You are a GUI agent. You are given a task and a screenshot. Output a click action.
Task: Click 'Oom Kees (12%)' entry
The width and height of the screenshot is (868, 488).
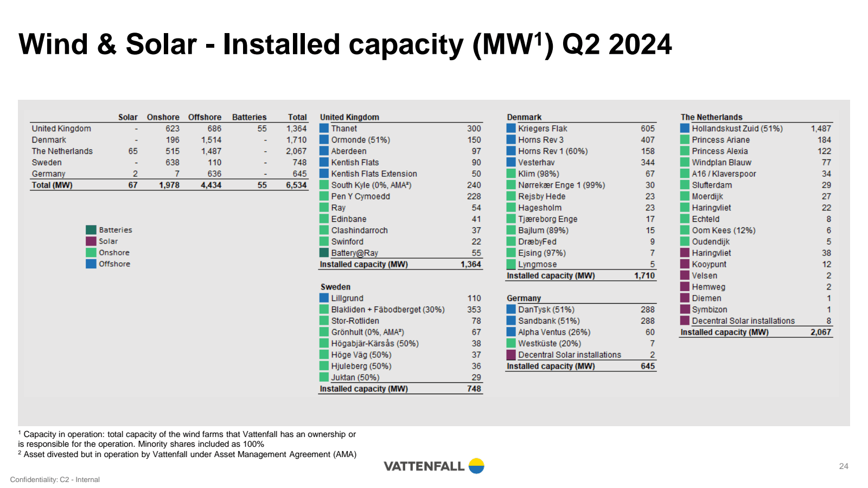tap(724, 230)
